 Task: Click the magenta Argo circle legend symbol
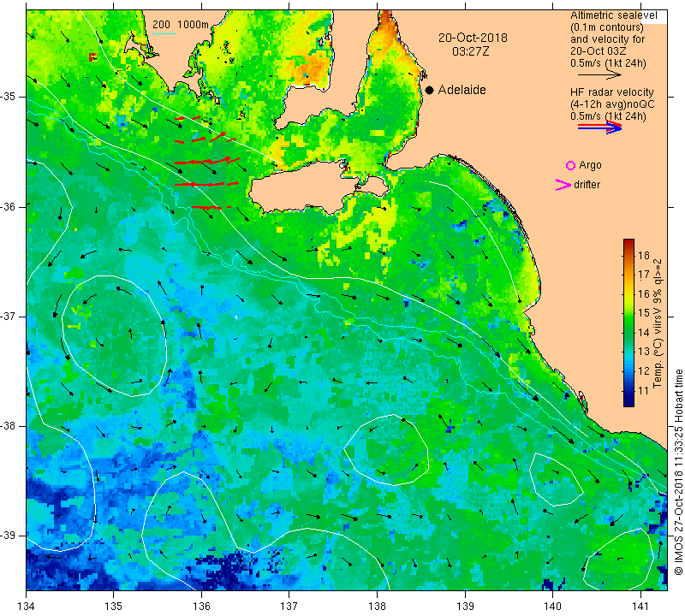(570, 165)
